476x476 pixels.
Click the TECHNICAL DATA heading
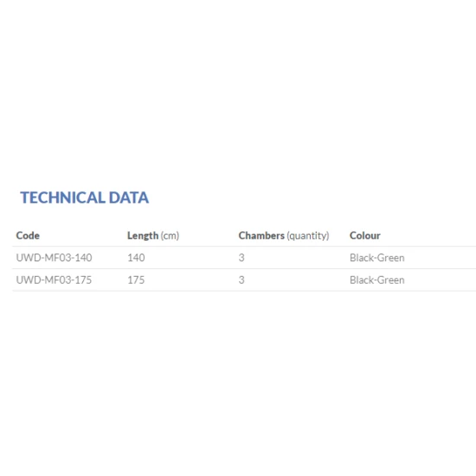click(x=85, y=197)
